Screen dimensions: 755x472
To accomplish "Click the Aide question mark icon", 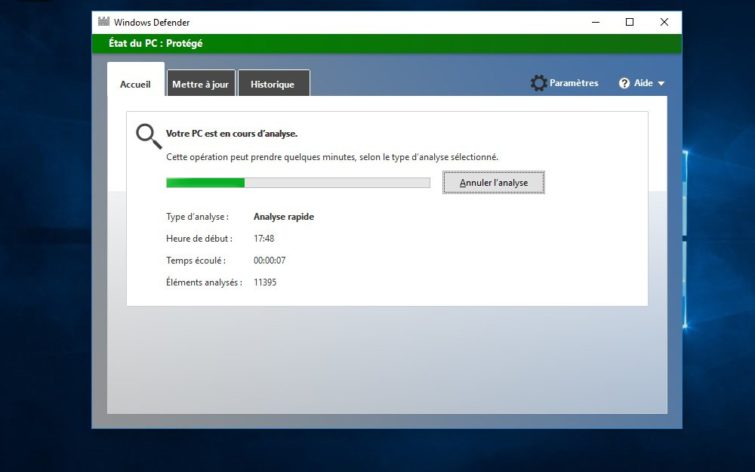I will click(624, 83).
